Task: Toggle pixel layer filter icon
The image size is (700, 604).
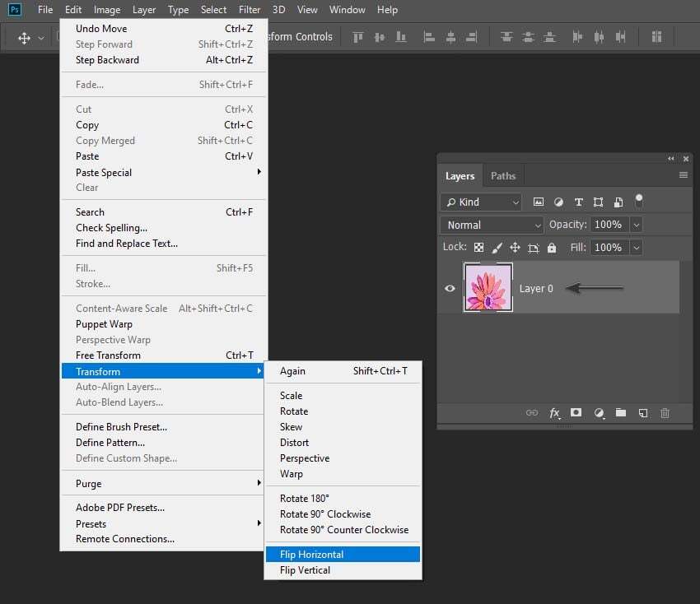Action: pyautogui.click(x=539, y=202)
